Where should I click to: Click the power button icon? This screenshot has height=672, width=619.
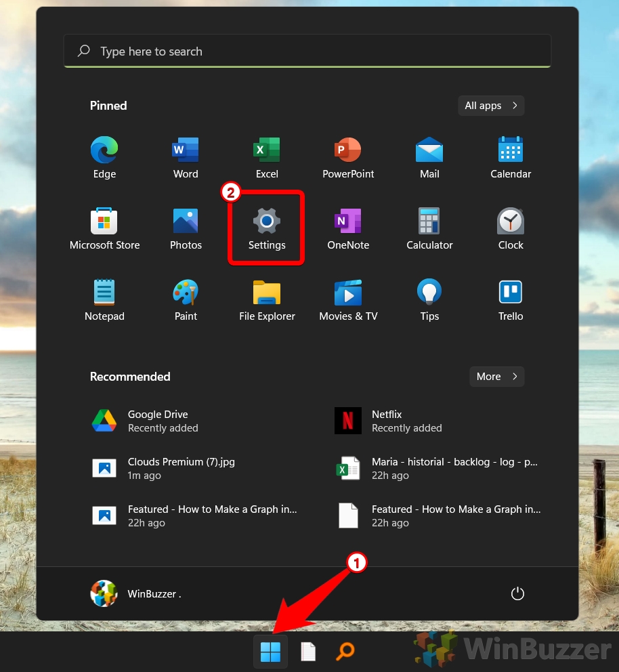click(x=517, y=593)
